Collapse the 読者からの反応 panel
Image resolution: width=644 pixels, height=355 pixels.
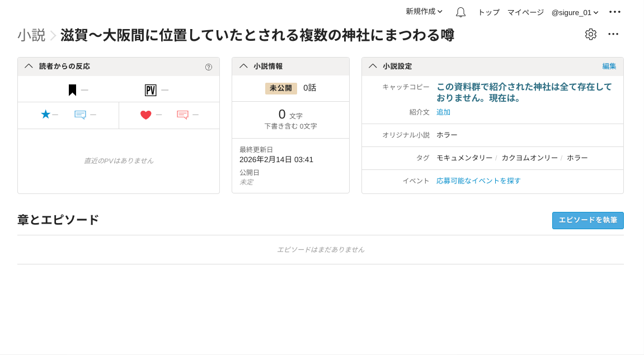[x=29, y=66]
